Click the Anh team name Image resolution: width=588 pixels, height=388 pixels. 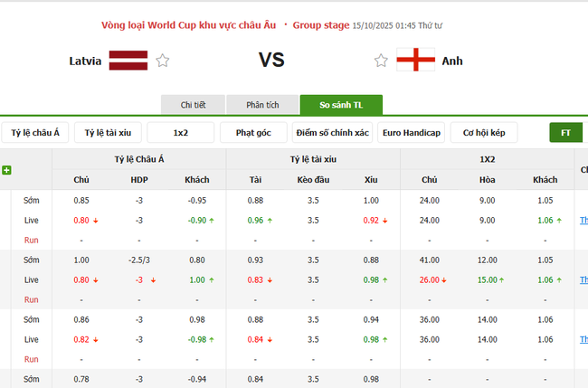coord(452,62)
